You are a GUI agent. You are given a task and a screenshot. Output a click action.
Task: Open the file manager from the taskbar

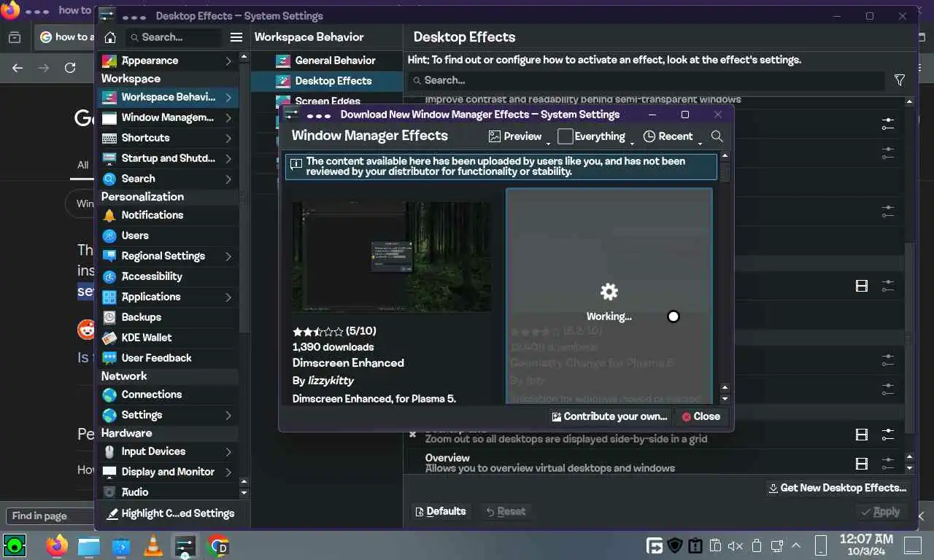click(x=88, y=545)
